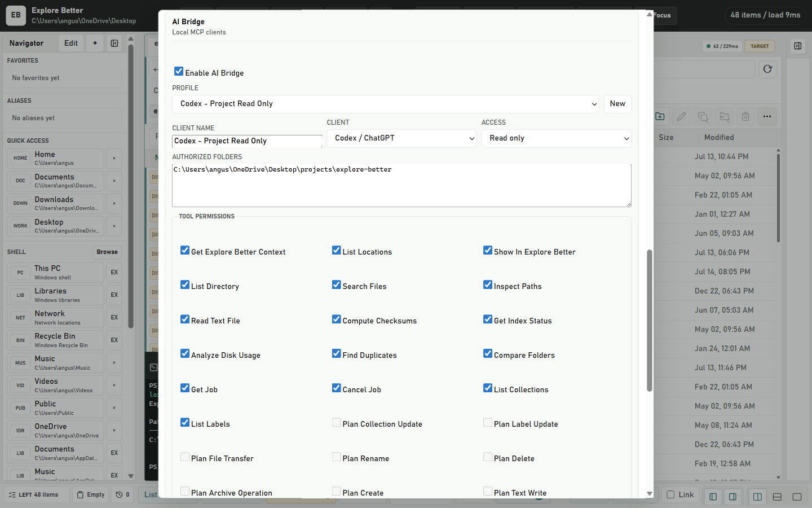Click the trash delete icon in file toolbar

click(x=745, y=117)
